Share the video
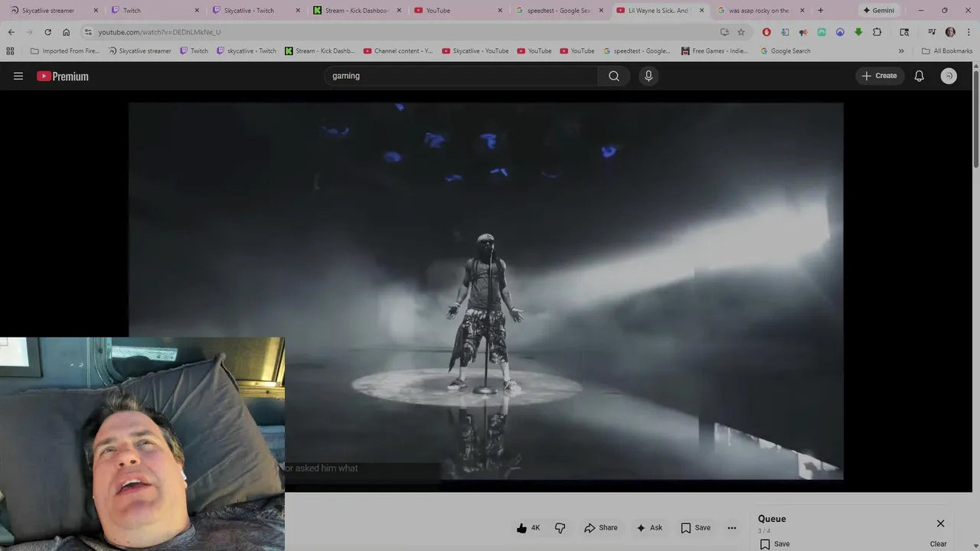 601,527
